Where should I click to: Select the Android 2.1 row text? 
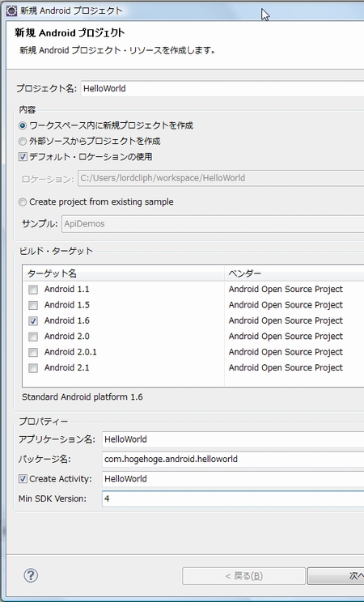coord(67,368)
